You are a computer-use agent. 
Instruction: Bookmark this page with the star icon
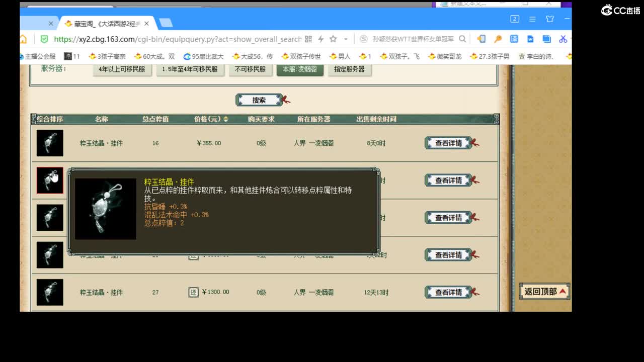[x=333, y=39]
